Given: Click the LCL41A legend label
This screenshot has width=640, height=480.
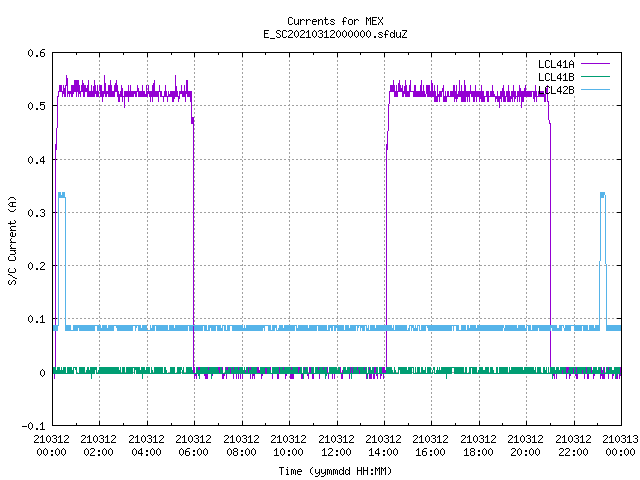Looking at the screenshot, I should tap(556, 64).
